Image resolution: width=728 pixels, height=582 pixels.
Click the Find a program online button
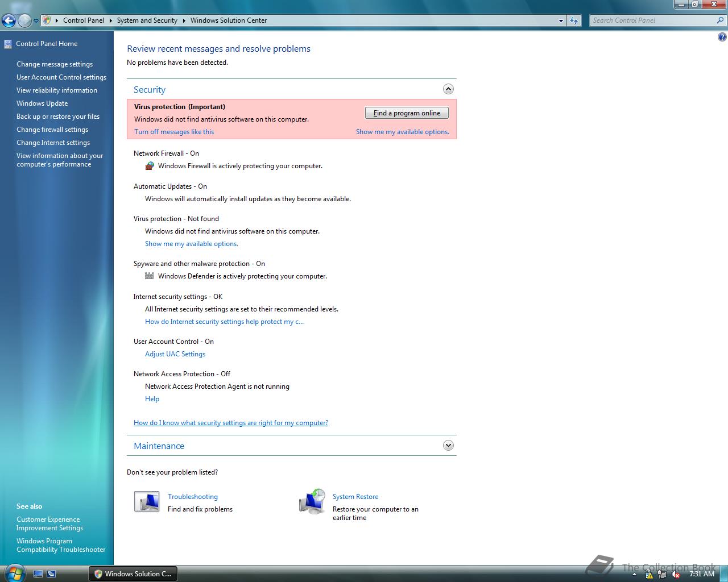click(407, 113)
